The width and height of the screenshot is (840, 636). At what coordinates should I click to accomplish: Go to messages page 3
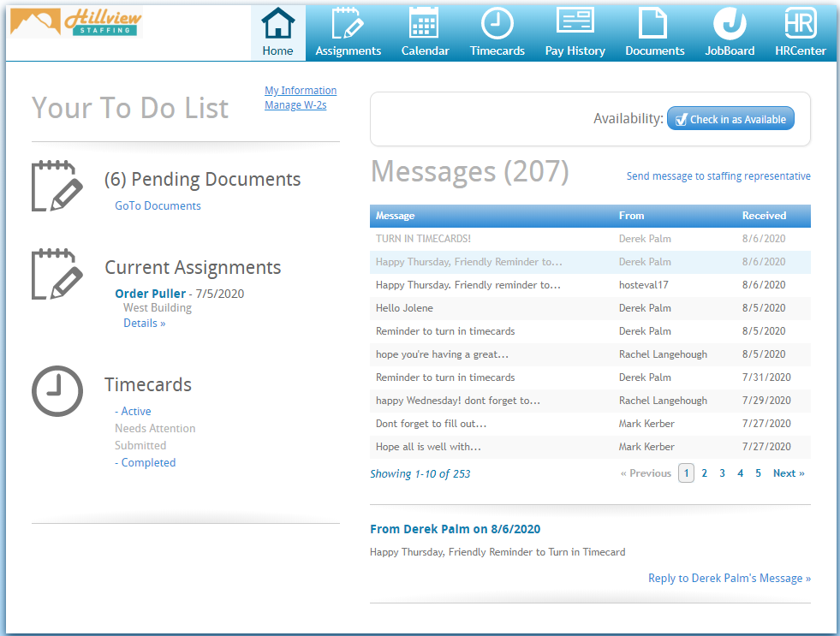722,473
